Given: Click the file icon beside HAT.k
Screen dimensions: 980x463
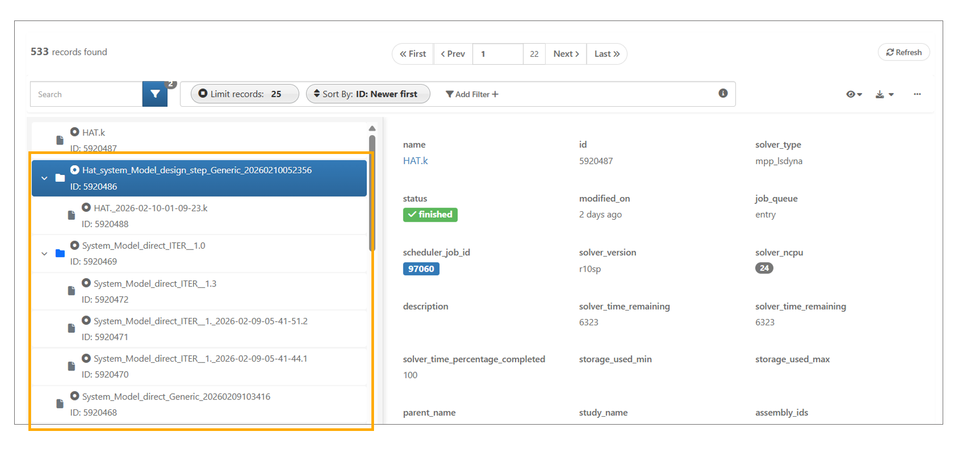Looking at the screenshot, I should pos(60,140).
